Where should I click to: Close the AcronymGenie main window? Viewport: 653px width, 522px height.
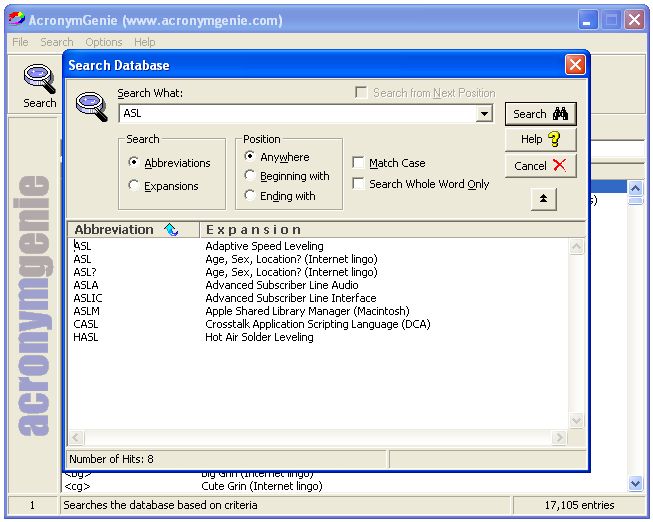click(635, 20)
